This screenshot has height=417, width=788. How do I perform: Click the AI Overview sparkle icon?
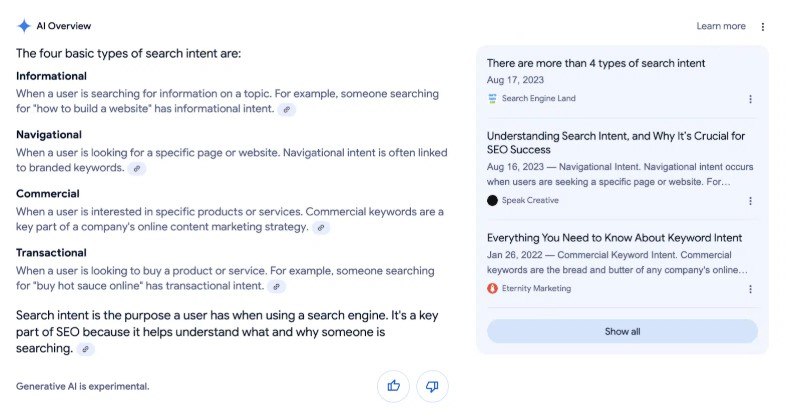click(24, 26)
